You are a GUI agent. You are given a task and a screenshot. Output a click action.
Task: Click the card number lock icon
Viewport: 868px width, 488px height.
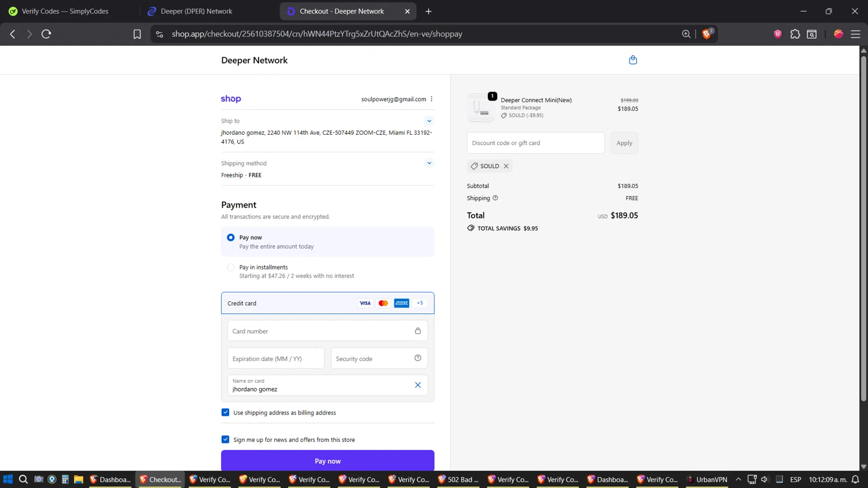point(418,331)
